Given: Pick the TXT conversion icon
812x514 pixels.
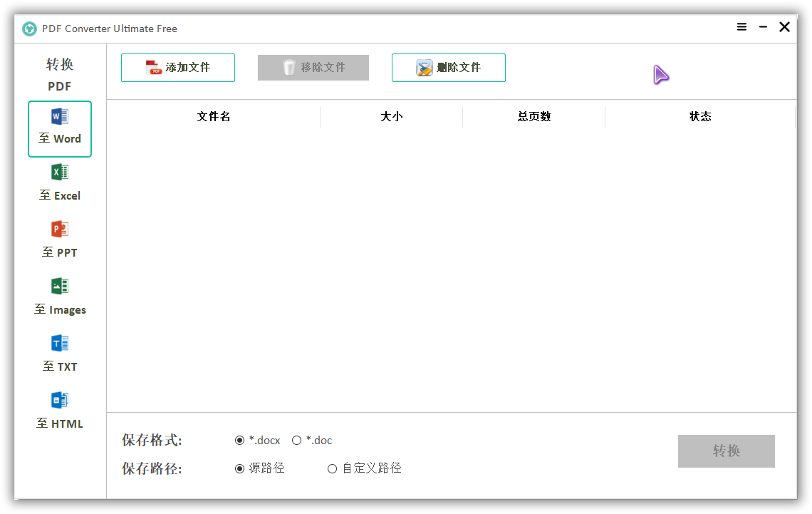Looking at the screenshot, I should click(x=60, y=344).
